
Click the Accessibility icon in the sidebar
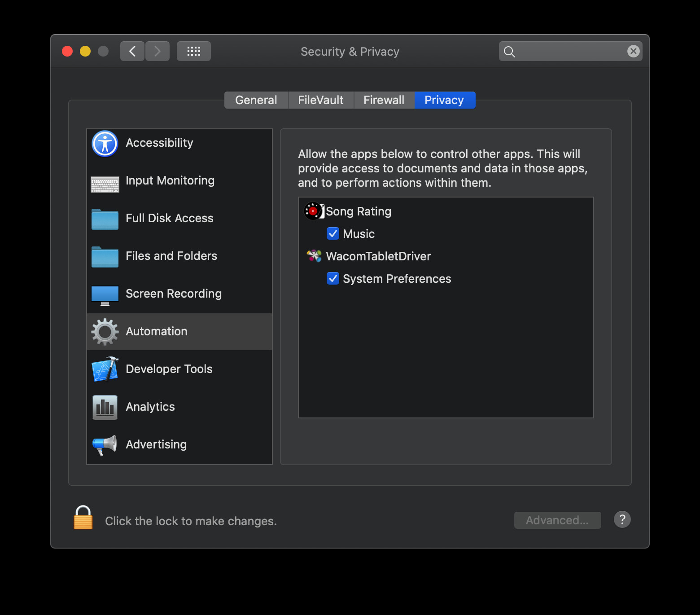105,144
